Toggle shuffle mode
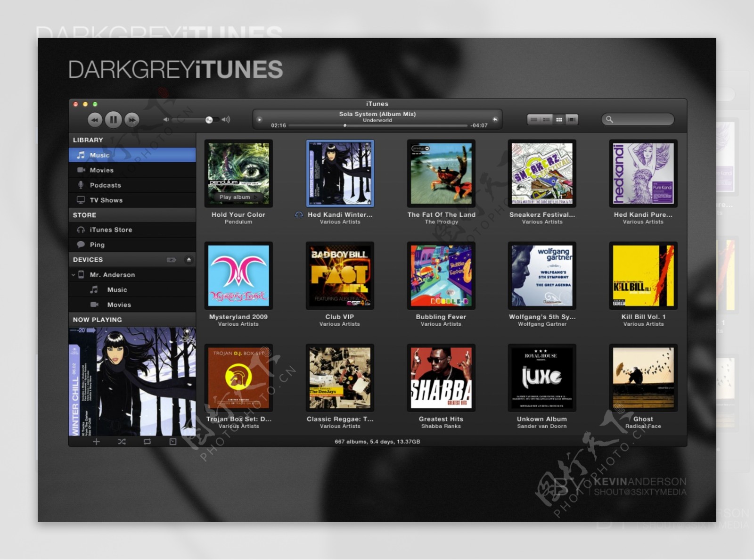Screen dimensions: 754x560 [122, 442]
